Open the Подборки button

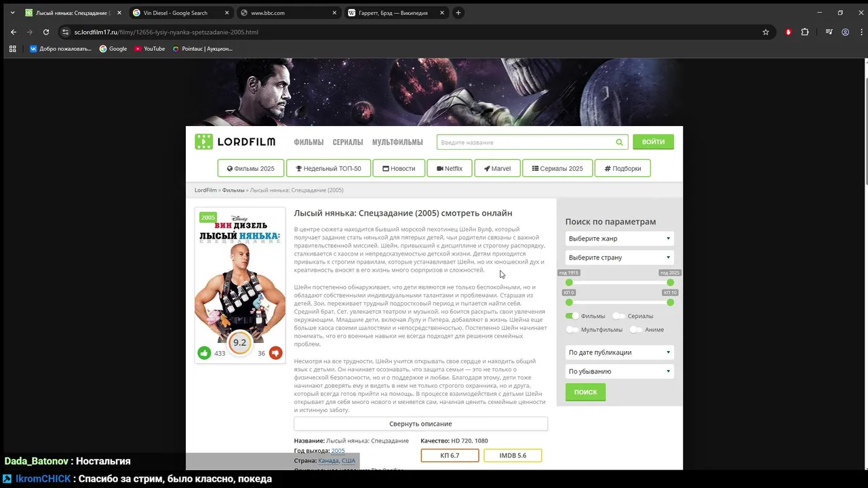[623, 168]
